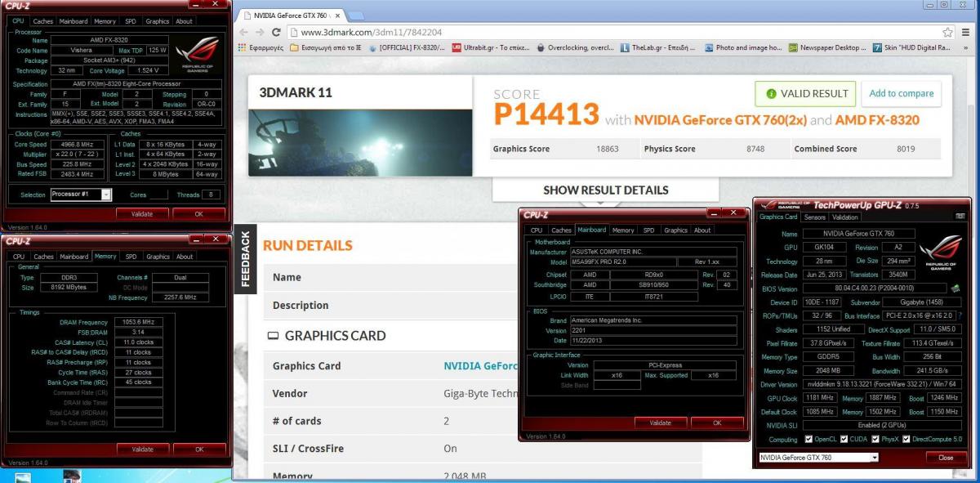Viewport: 980px width, 483px height.
Task: Open the [OFFICIAL] FX-8320 bookmark
Action: pos(407,47)
